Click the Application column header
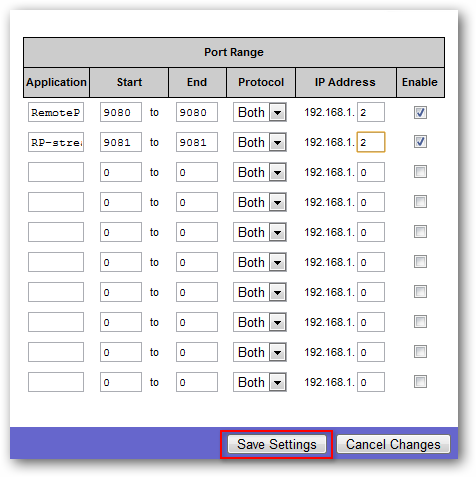The width and height of the screenshot is (476, 477). 56,82
